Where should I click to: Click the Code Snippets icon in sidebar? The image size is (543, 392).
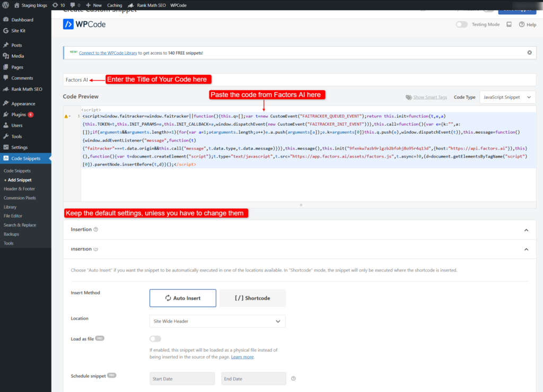tap(6, 158)
